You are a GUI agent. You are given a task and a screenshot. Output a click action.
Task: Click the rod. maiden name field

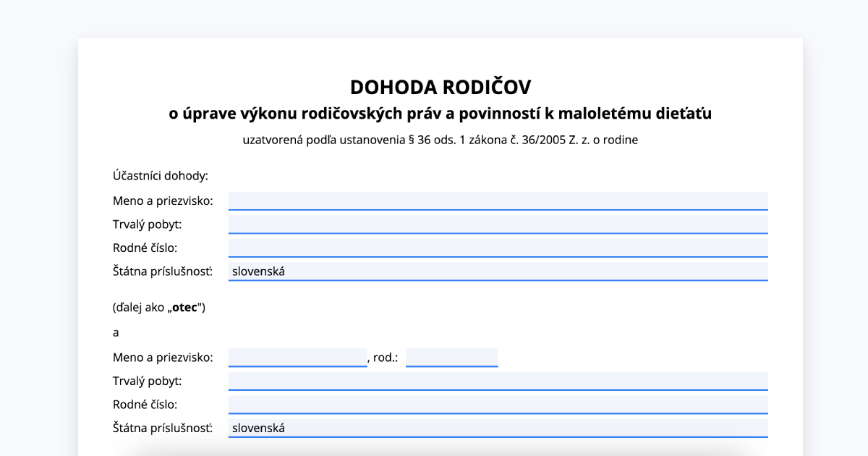(x=451, y=357)
